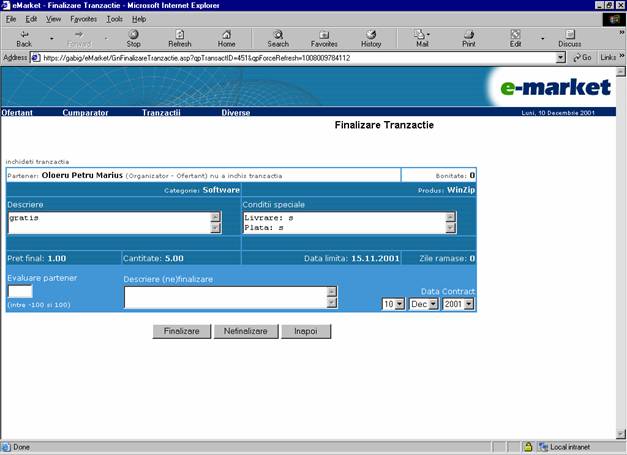Refresh the page using toolbar icon
This screenshot has height=455, width=627.
180,38
